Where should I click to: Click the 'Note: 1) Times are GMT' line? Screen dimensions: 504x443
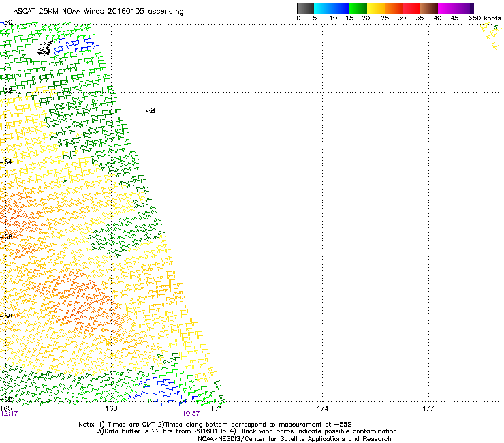(215, 425)
